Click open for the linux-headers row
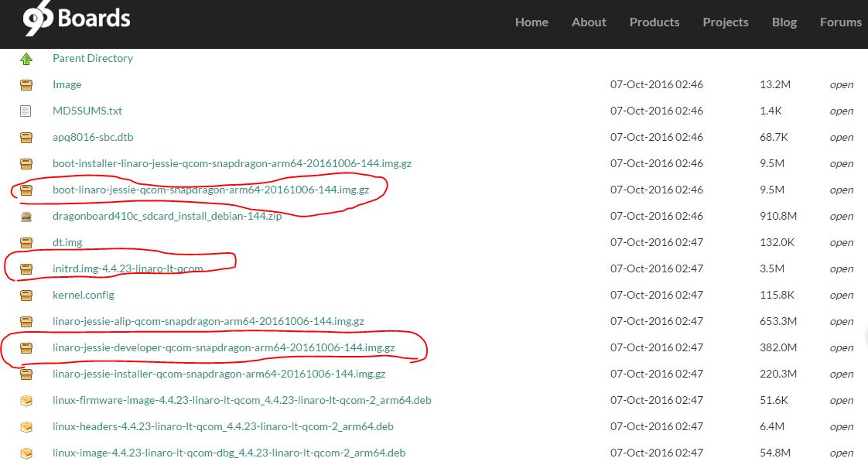Image resolution: width=868 pixels, height=465 pixels. click(x=842, y=426)
